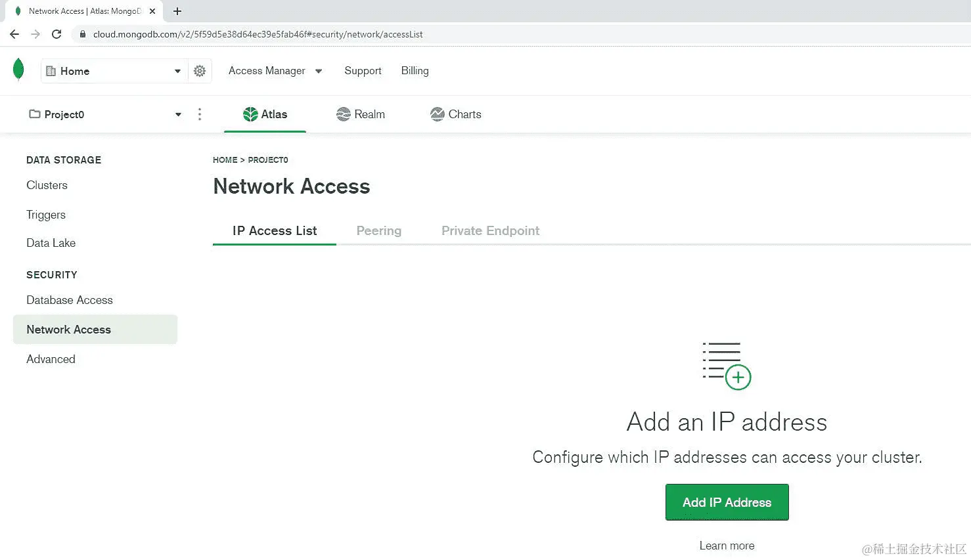
Task: Open Database Access in the sidebar
Action: point(69,300)
